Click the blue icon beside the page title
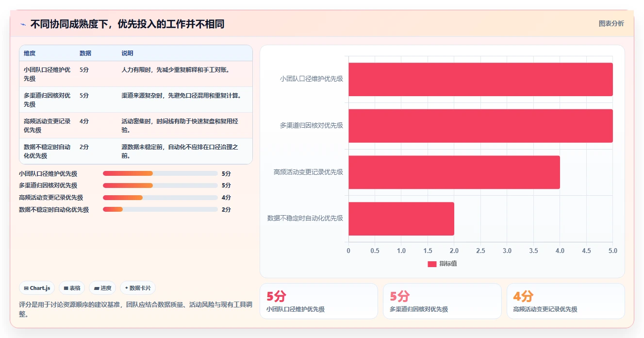644x338 pixels. pos(23,24)
